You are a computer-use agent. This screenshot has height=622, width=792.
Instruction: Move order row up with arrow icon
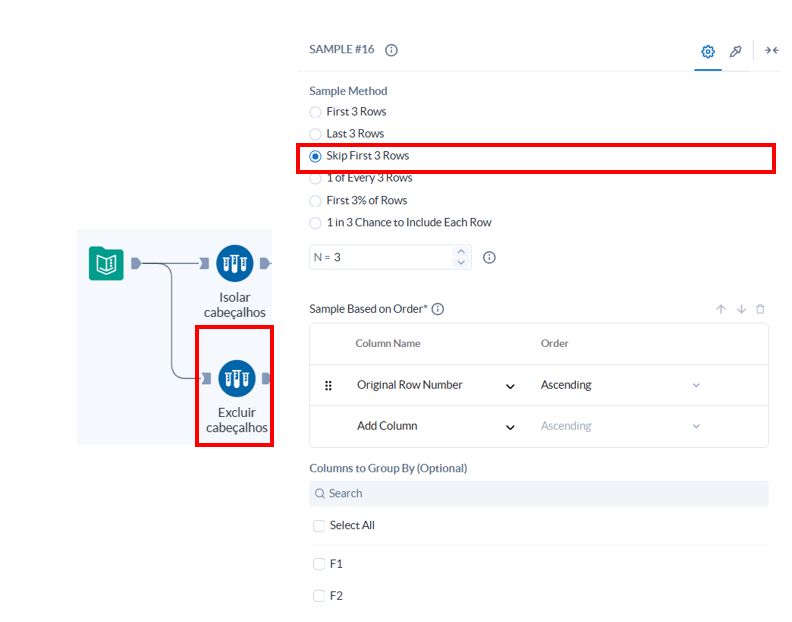721,309
